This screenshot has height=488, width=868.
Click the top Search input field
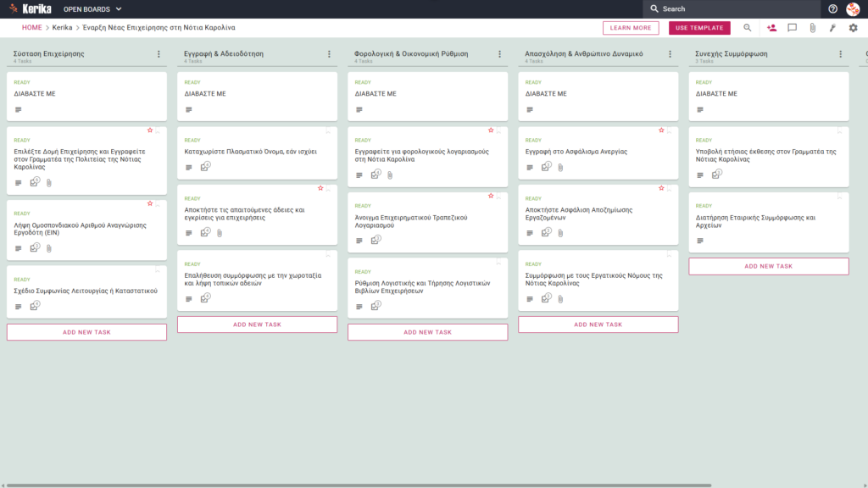click(x=732, y=8)
